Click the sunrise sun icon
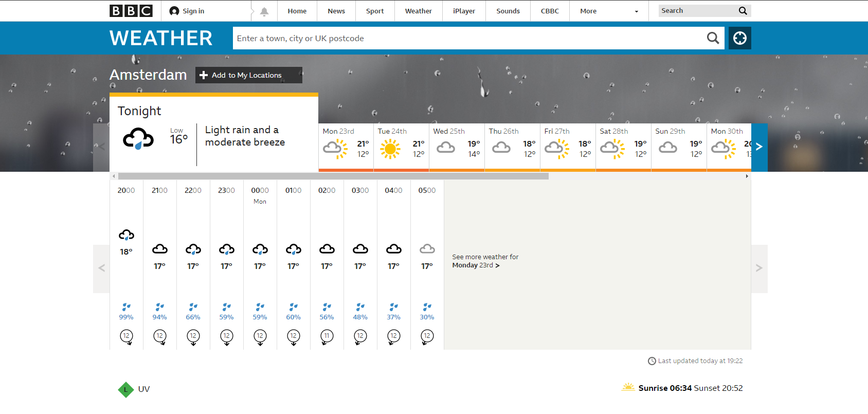 click(628, 387)
